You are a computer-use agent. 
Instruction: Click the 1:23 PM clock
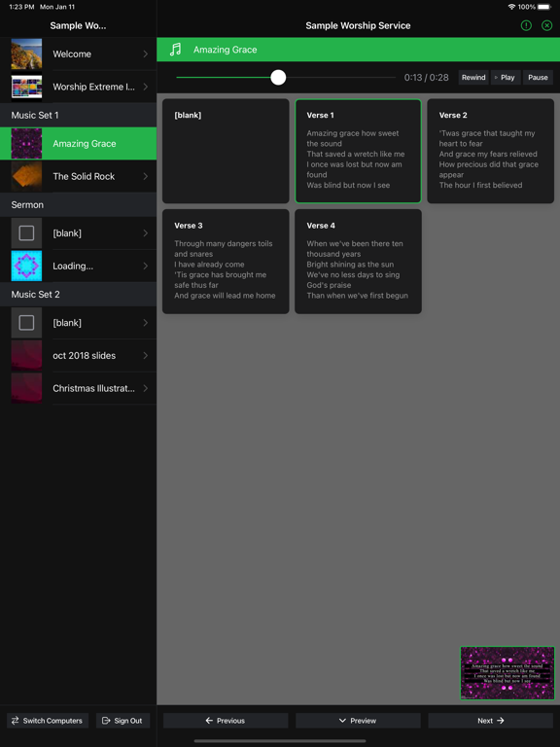21,7
